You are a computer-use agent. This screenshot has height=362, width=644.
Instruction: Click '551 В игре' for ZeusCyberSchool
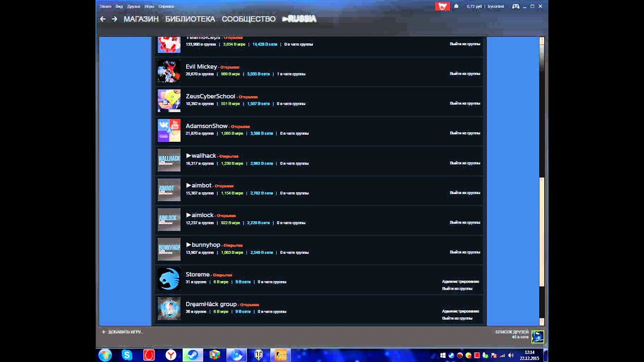(230, 104)
